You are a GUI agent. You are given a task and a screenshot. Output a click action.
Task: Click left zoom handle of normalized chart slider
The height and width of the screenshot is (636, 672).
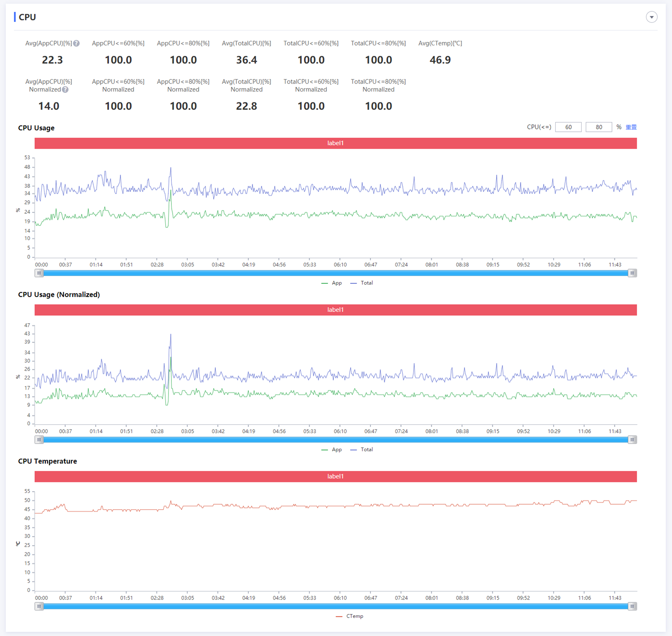pyautogui.click(x=39, y=440)
